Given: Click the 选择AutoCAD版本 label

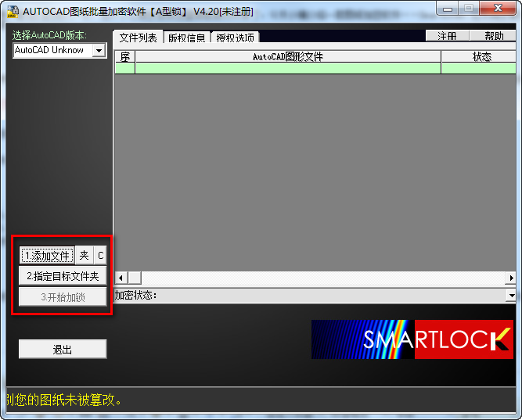Looking at the screenshot, I should click(x=49, y=35).
